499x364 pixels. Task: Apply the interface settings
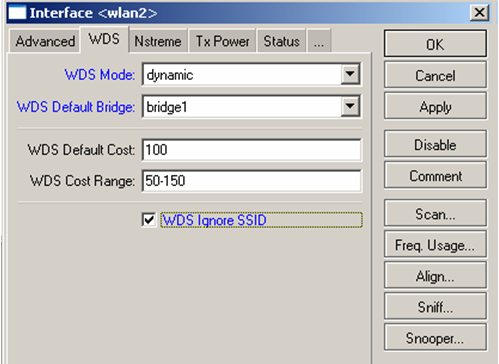(x=435, y=107)
